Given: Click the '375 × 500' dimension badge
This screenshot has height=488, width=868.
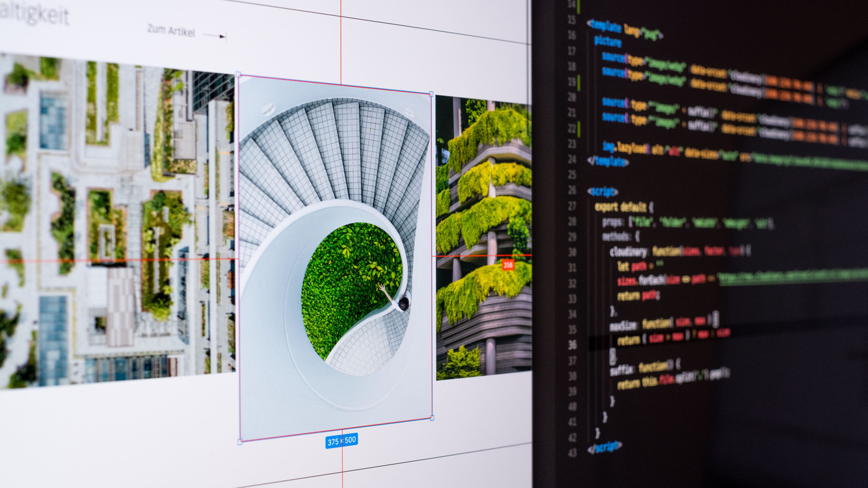Looking at the screenshot, I should (x=342, y=440).
